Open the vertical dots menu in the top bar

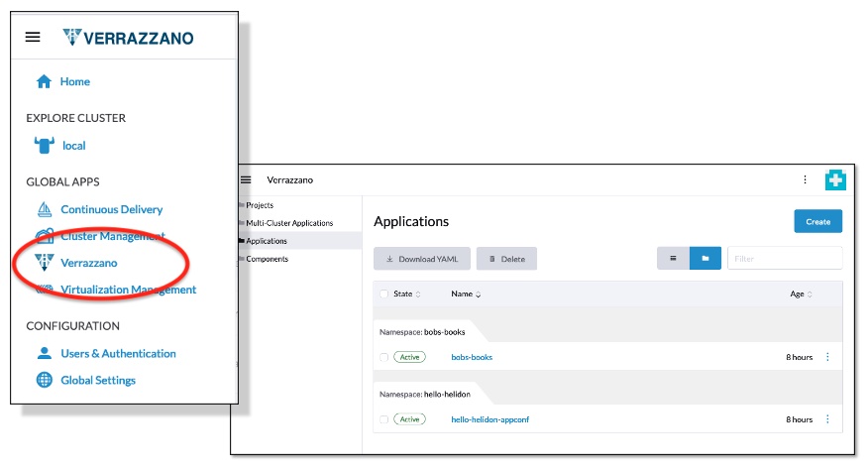tap(805, 179)
